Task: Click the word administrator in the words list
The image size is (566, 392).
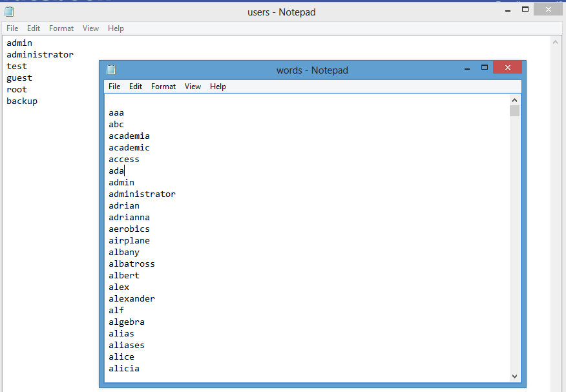Action: (141, 194)
